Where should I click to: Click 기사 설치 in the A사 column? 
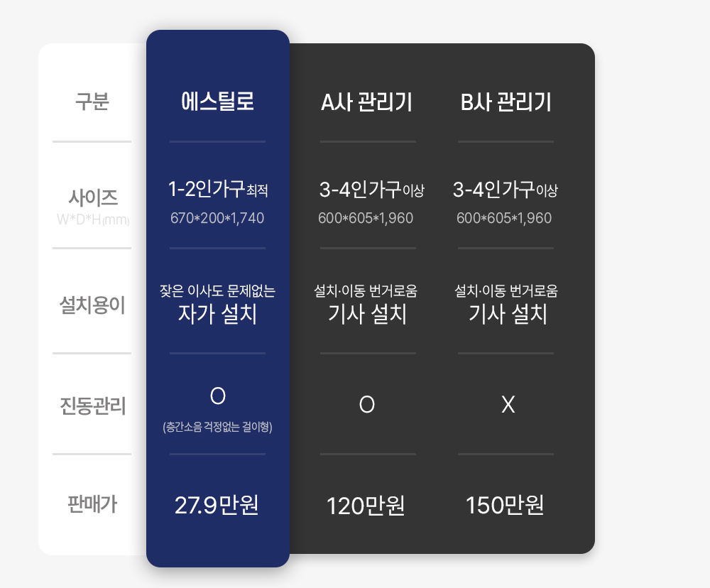(367, 314)
